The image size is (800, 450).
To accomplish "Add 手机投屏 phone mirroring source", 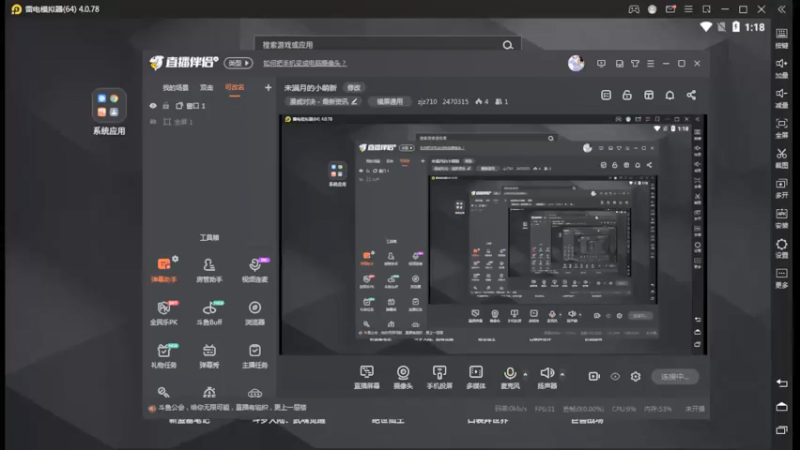I will pyautogui.click(x=439, y=377).
